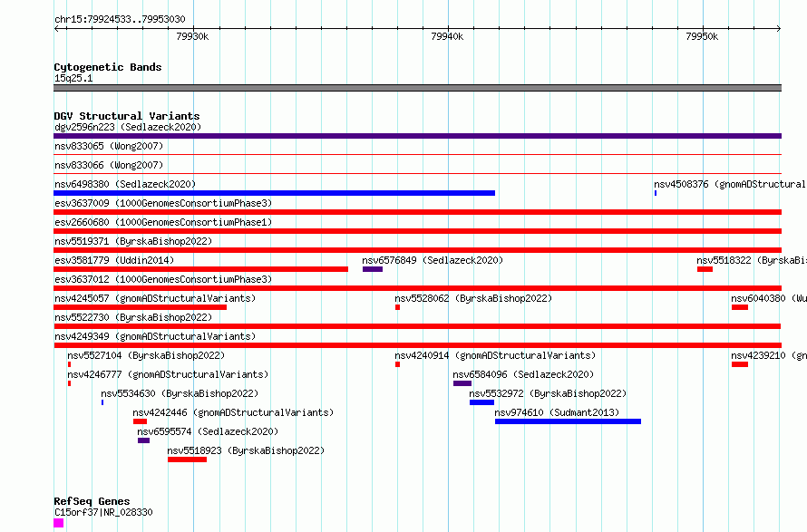Select the purple nsv6595574 variant bar
The height and width of the screenshot is (532, 807).
(x=143, y=440)
